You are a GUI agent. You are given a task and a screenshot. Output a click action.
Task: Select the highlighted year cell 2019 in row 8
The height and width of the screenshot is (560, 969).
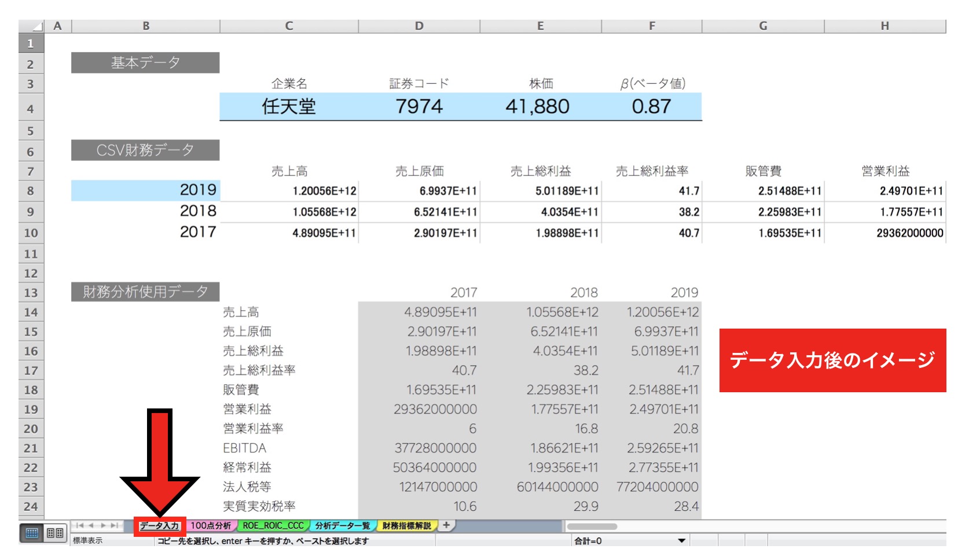click(x=145, y=190)
